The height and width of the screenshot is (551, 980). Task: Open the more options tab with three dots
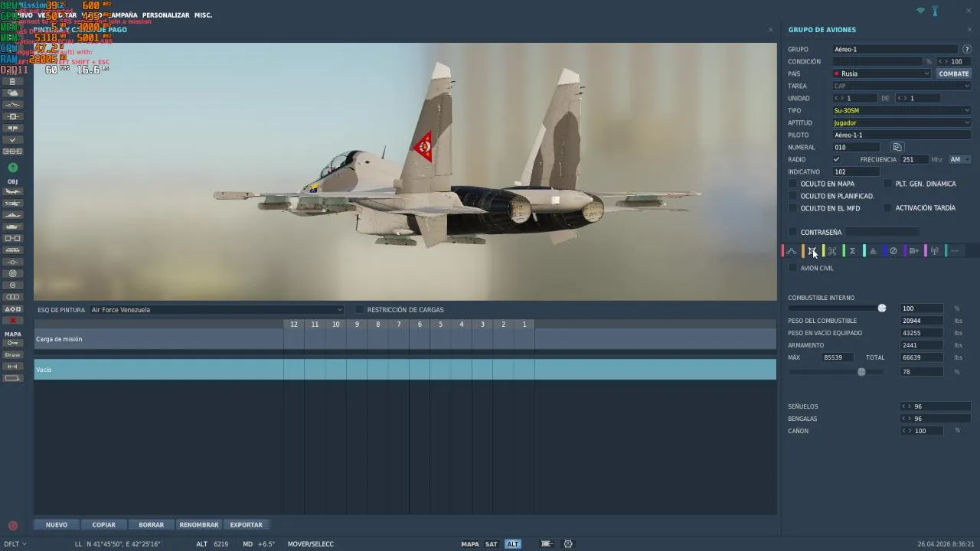click(955, 251)
